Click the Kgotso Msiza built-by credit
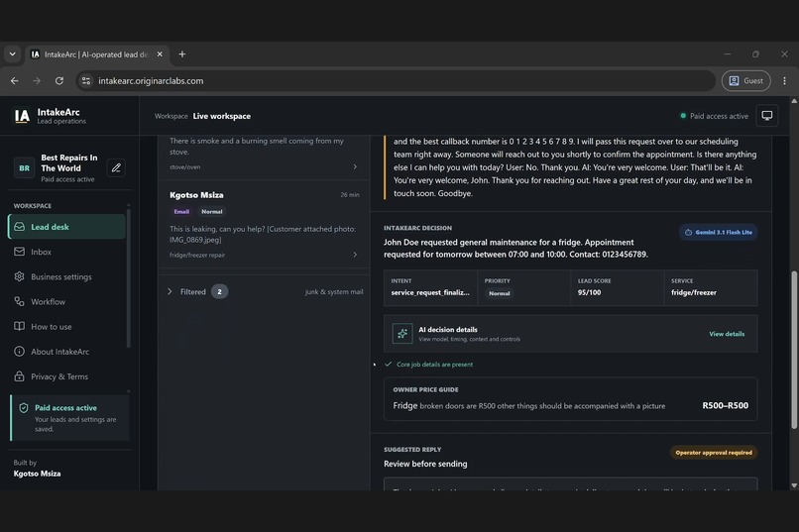The image size is (799, 532). click(38, 474)
